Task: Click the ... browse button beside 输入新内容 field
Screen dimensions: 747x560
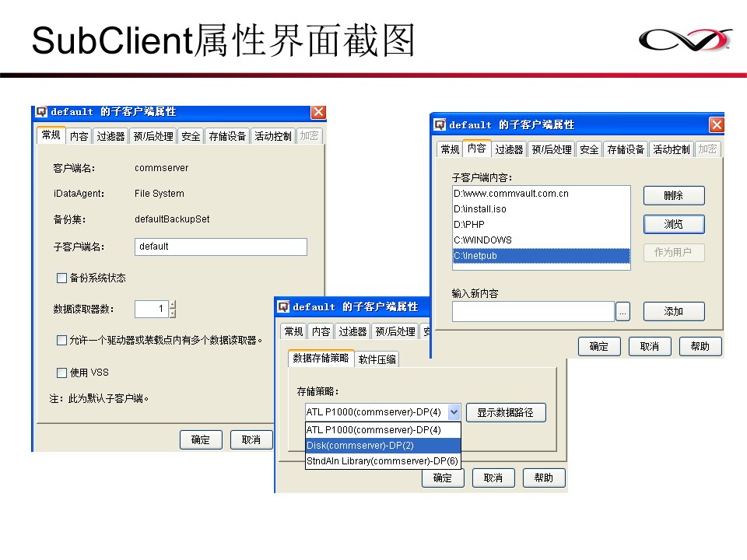Action: click(622, 312)
